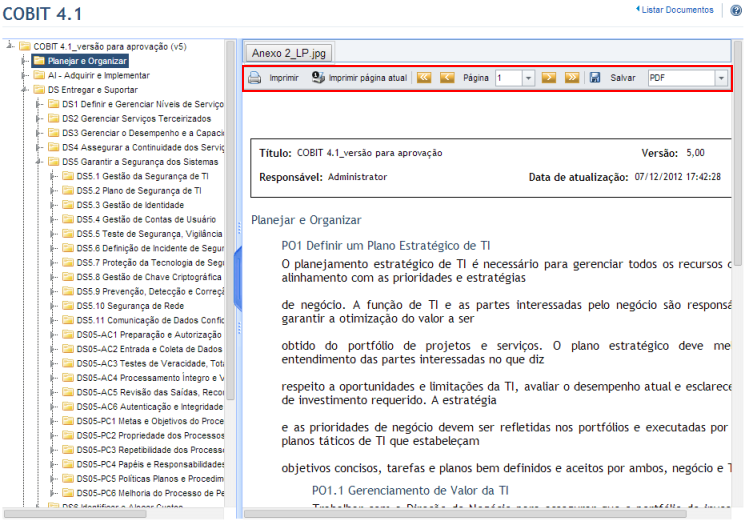
Task: Select DS05-AC6 Autenticação e Integridade item
Action: (x=150, y=407)
